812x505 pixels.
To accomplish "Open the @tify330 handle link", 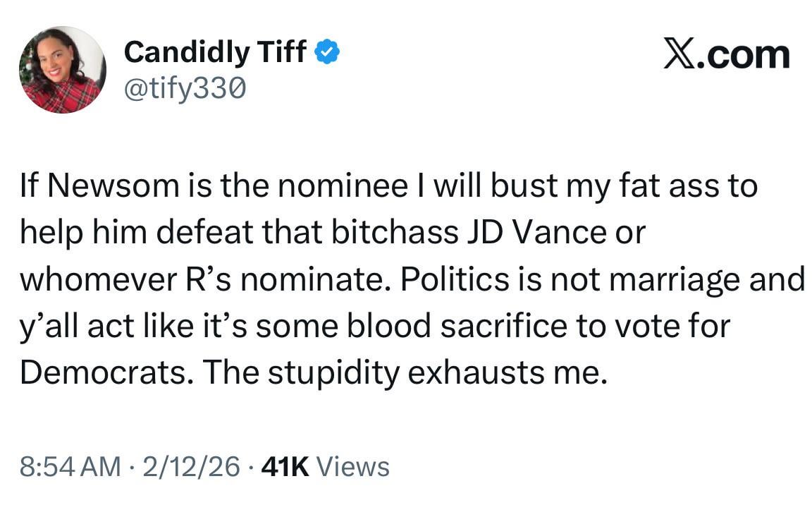I will pos(185,88).
